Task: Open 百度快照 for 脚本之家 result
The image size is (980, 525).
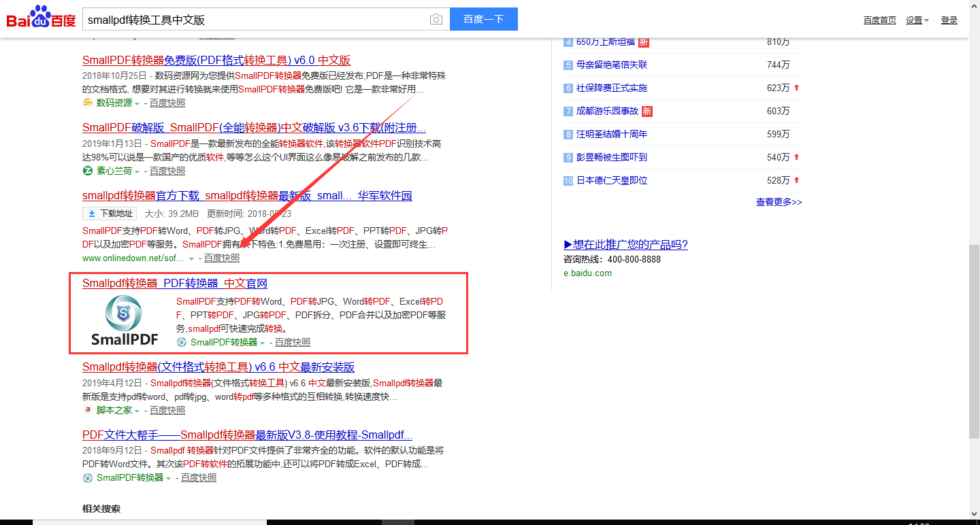Action: click(167, 410)
